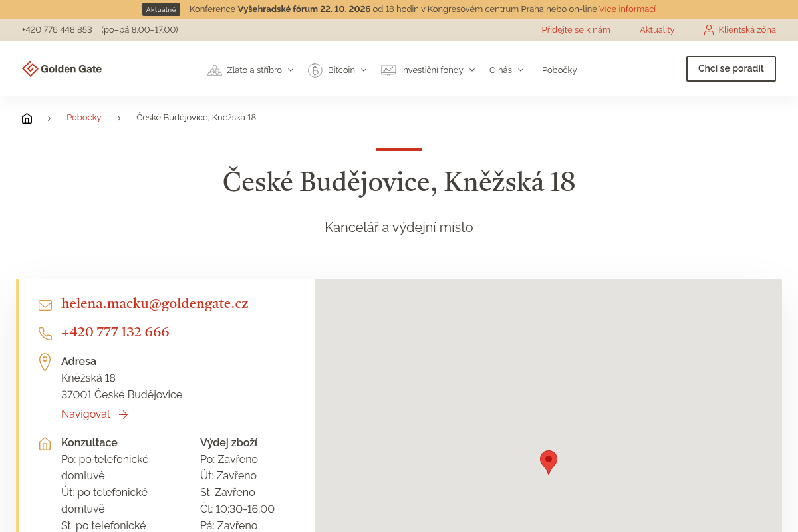Click the address location pin icon
This screenshot has height=532, width=798.
tap(45, 362)
